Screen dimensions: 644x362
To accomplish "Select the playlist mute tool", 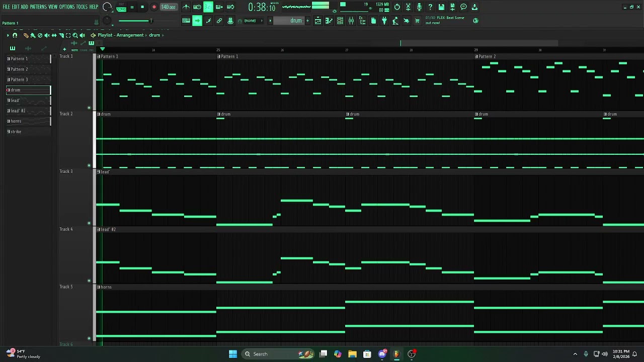I will tap(47, 35).
